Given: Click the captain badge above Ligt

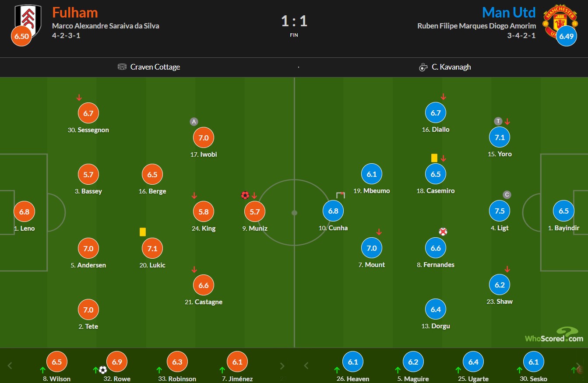Looking at the screenshot, I should pos(507,195).
